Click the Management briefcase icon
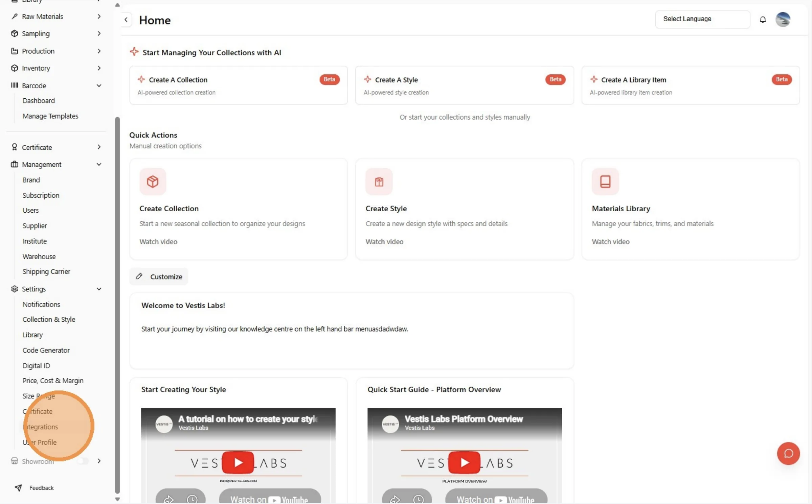The image size is (812, 504). pos(14,164)
